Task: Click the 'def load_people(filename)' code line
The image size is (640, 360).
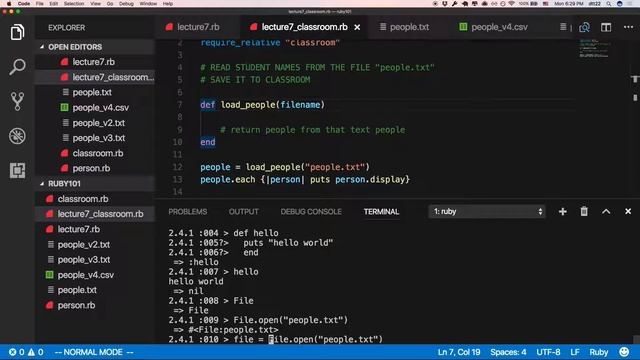Action: 262,105
